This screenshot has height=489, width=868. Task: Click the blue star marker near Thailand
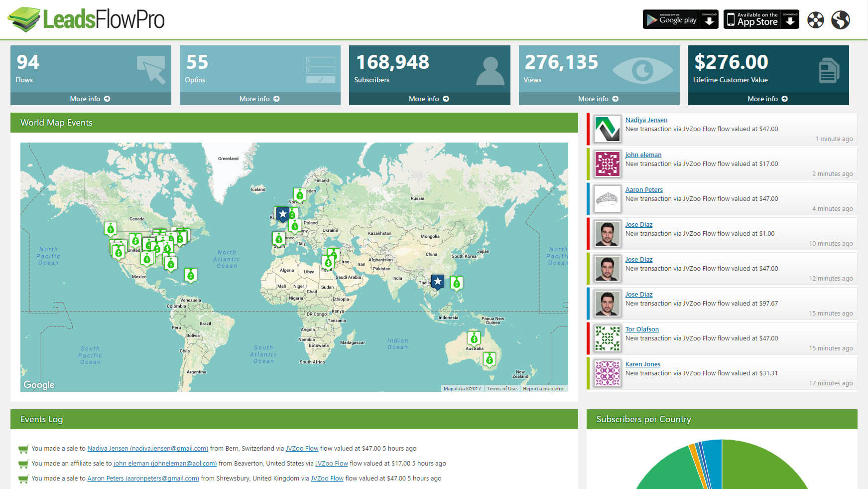tap(437, 282)
